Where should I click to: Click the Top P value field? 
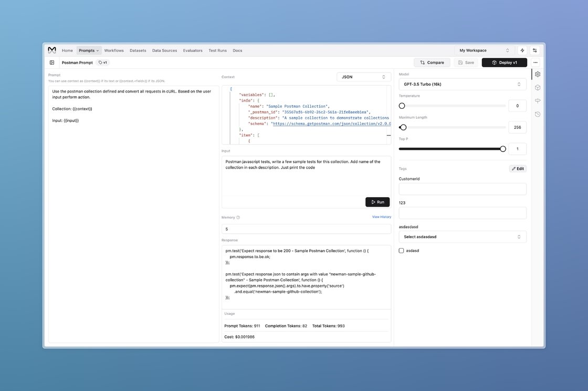pyautogui.click(x=518, y=149)
